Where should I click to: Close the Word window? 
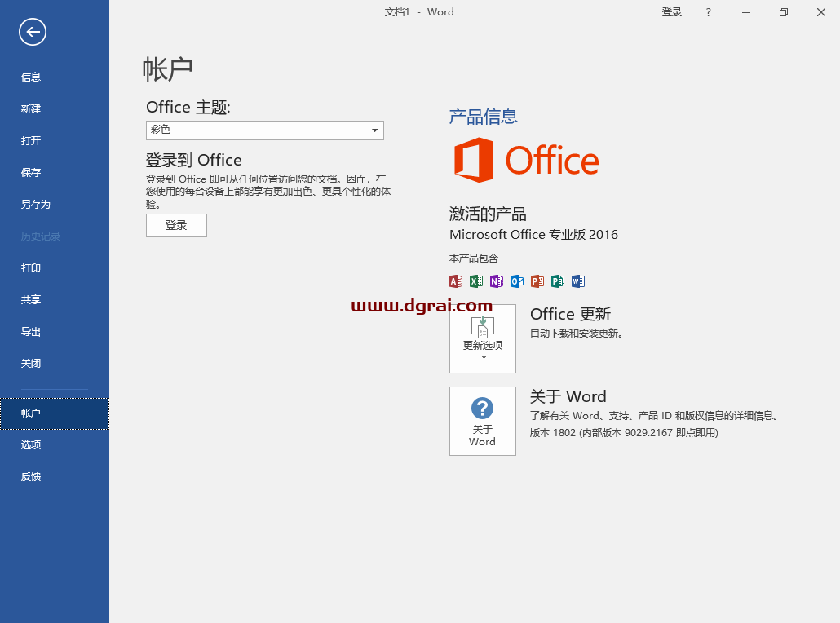tap(820, 12)
